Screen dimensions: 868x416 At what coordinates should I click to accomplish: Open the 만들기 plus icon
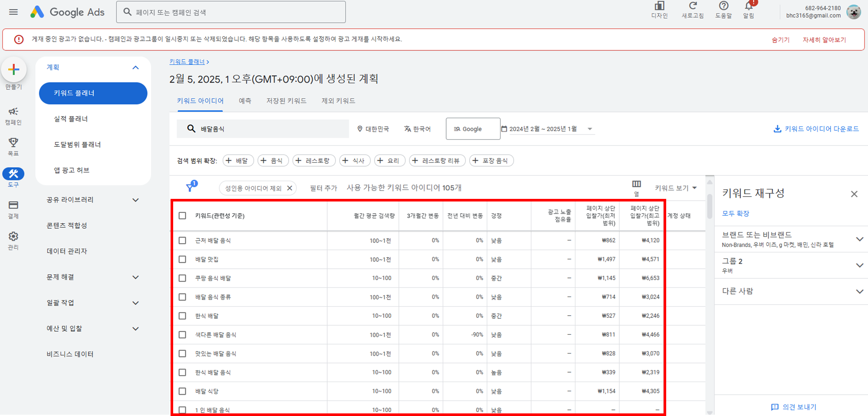(13, 69)
